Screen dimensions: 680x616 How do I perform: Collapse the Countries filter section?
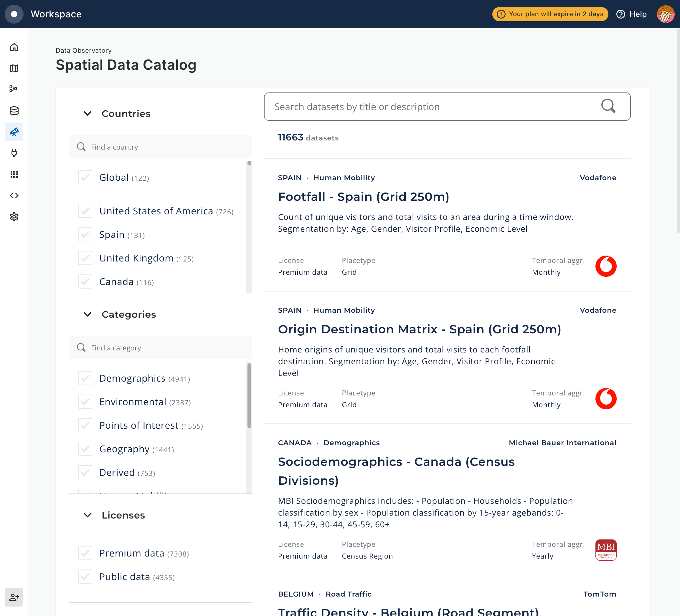[x=88, y=114]
